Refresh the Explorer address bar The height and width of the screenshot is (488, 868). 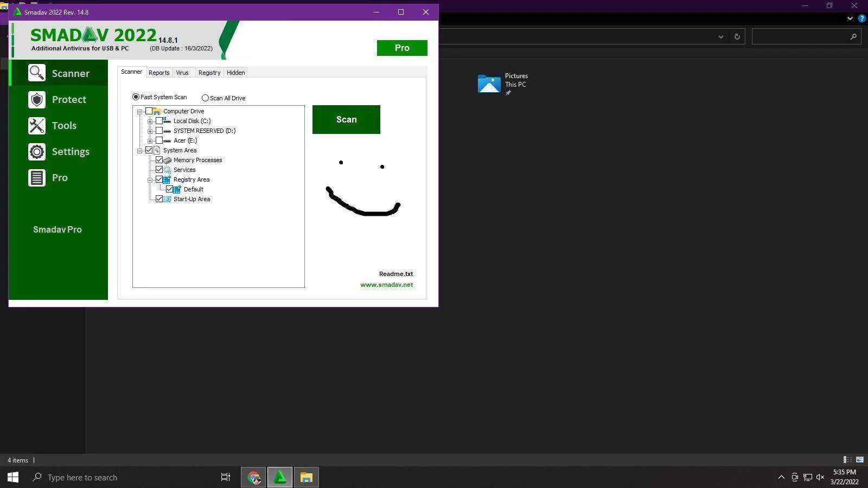pyautogui.click(x=737, y=36)
